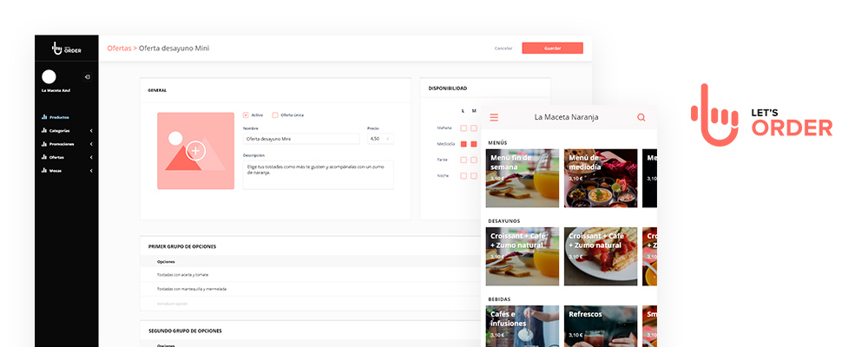Open the Cafés e infusiones card
Viewport: 868px width, 347px height.
(523, 326)
